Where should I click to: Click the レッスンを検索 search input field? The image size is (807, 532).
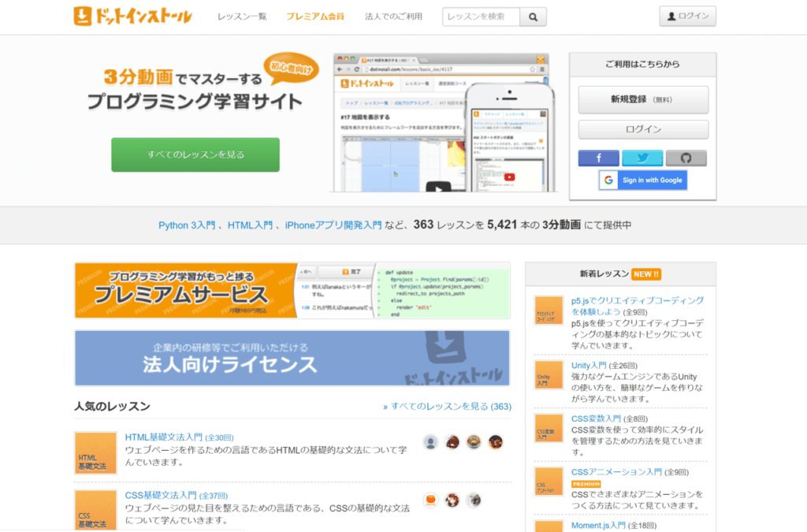481,17
